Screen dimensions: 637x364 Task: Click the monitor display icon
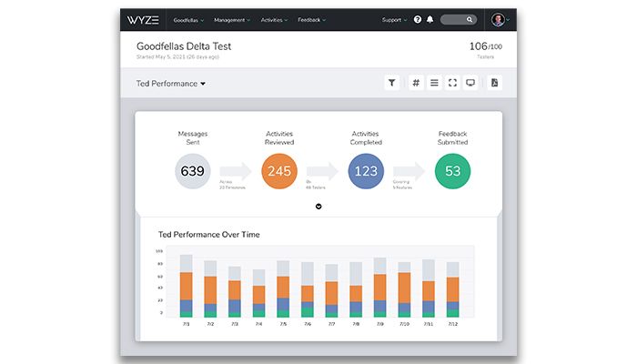coord(470,83)
